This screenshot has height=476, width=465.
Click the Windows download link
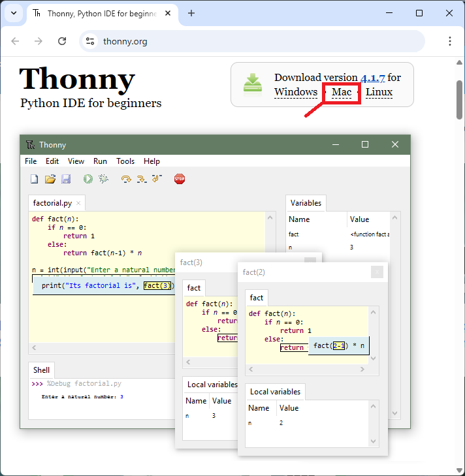click(296, 92)
